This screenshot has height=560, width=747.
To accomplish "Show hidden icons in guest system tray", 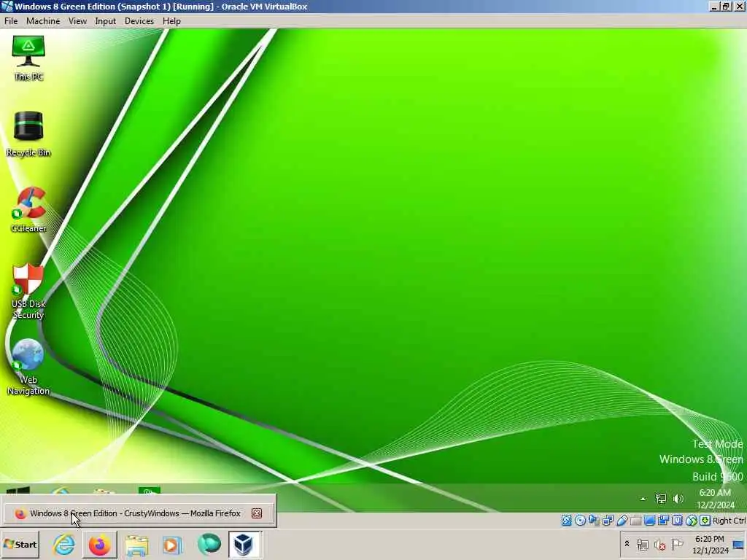I will (x=643, y=499).
